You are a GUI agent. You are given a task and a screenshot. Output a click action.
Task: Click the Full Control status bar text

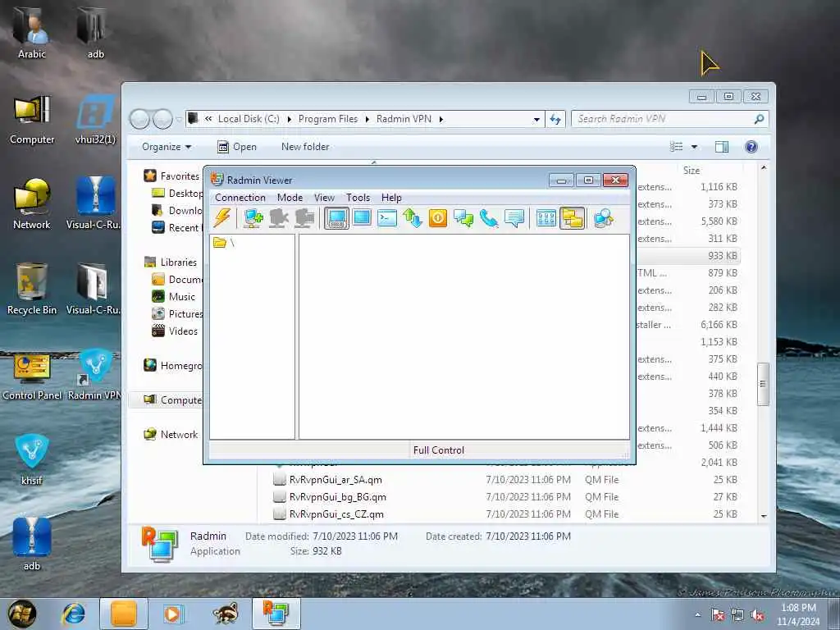tap(438, 450)
